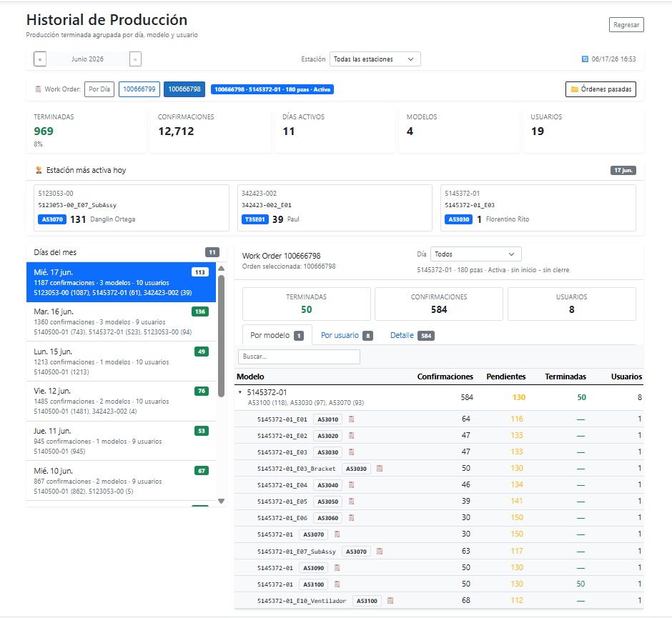This screenshot has width=672, height=618.
Task: Click the Terminadas column header
Action: click(565, 377)
